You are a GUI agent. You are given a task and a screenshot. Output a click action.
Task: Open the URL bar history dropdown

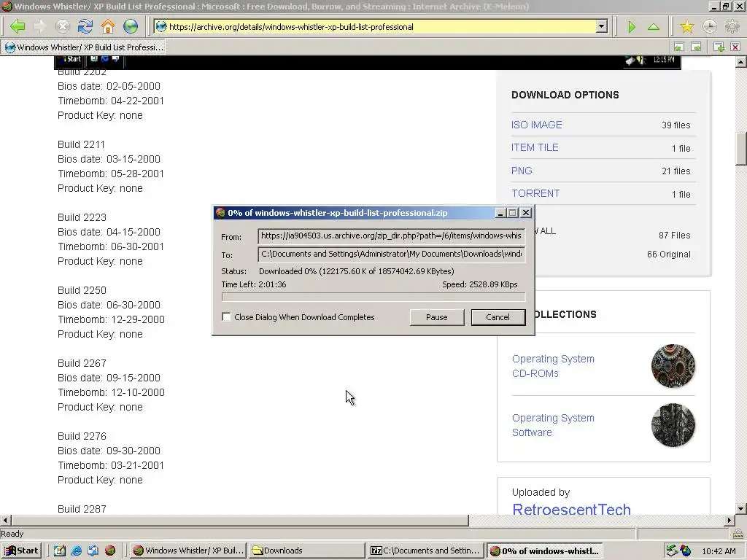point(602,27)
